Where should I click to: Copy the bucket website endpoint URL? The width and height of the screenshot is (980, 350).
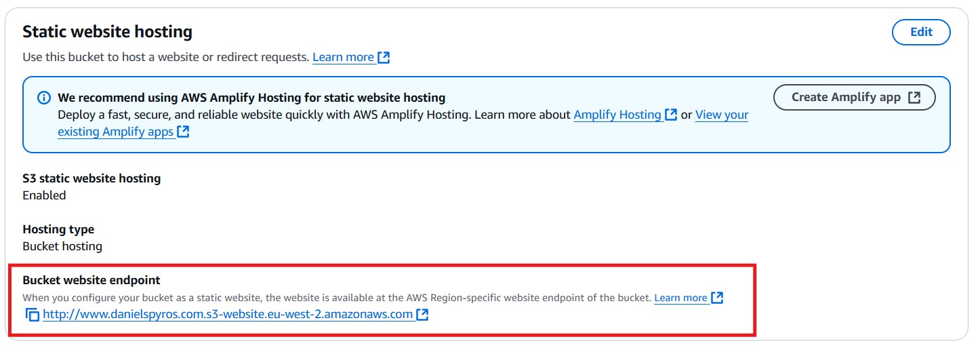point(32,315)
